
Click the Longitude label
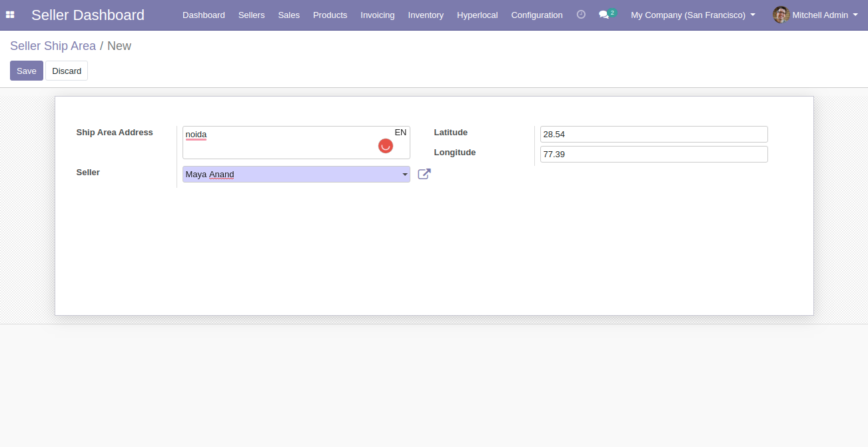(455, 153)
